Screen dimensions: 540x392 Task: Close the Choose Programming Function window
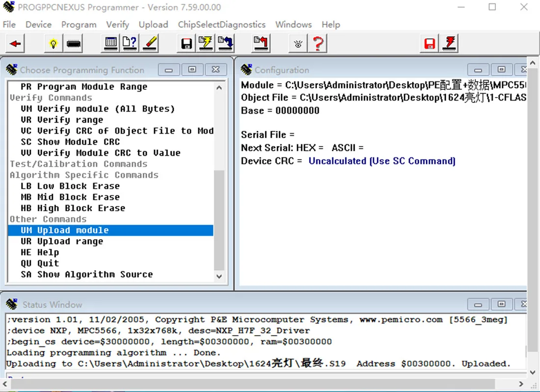216,70
